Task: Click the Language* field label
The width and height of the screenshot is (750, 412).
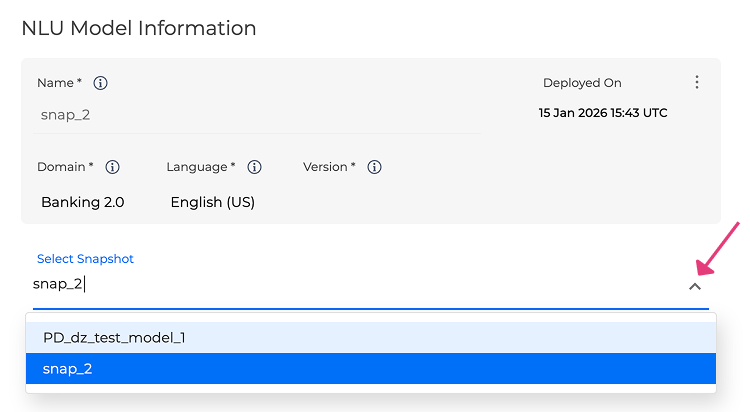Action: 201,167
